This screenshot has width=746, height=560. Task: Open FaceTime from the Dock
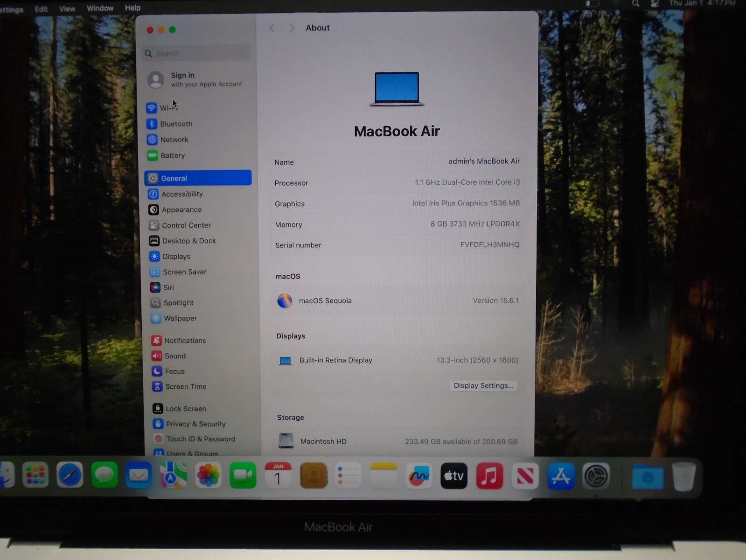[x=243, y=476]
